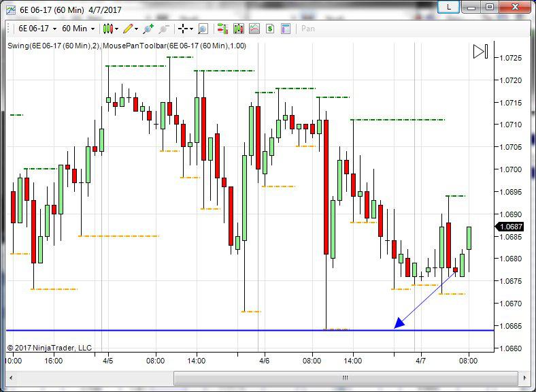Click the 6E 06-17 window title text

(71, 10)
